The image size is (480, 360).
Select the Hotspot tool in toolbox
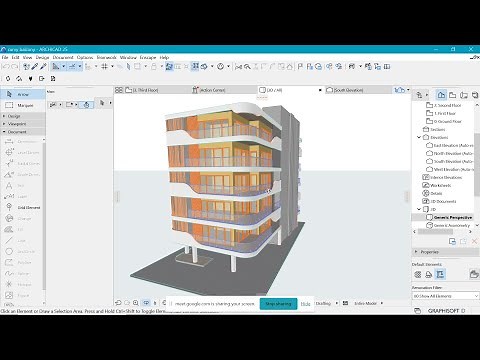point(22,284)
